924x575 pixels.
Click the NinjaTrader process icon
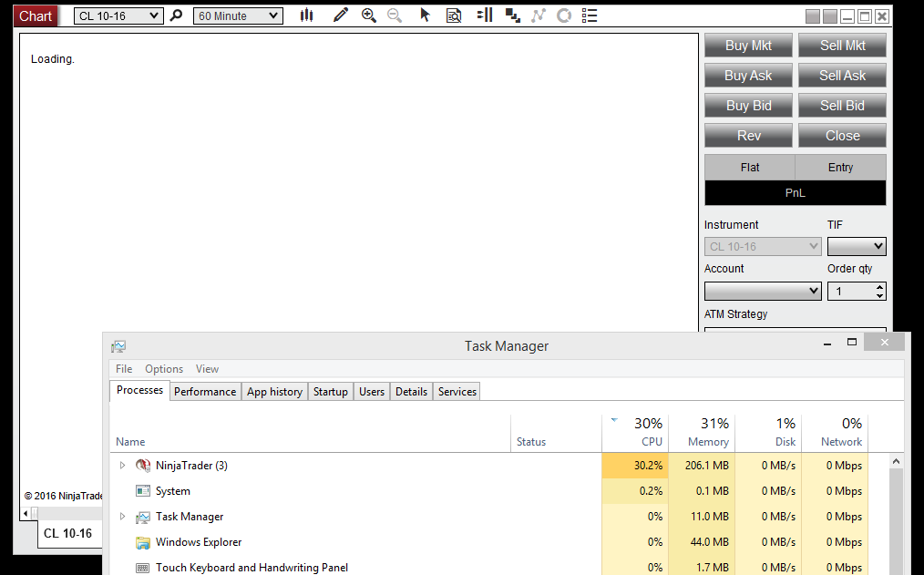click(142, 466)
